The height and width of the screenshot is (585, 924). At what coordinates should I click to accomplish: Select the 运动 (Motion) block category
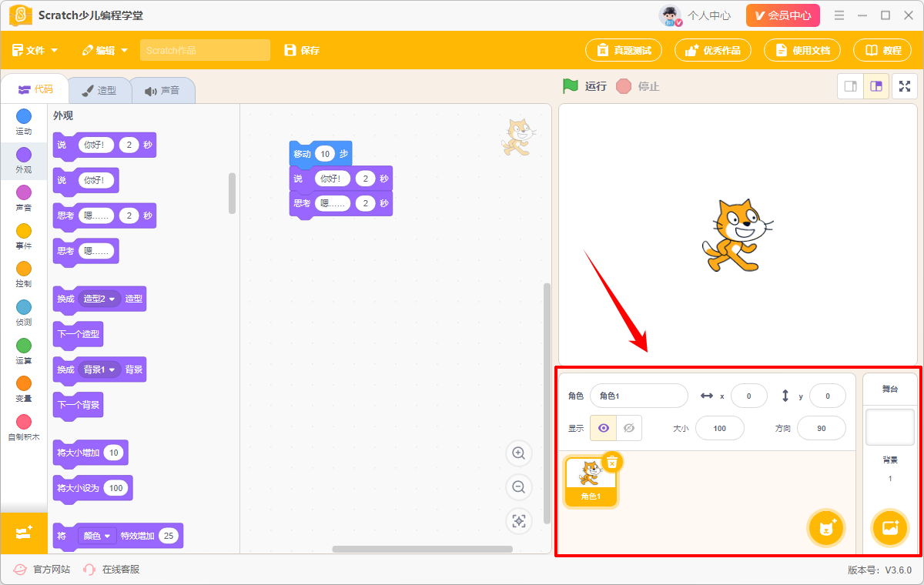click(x=24, y=122)
